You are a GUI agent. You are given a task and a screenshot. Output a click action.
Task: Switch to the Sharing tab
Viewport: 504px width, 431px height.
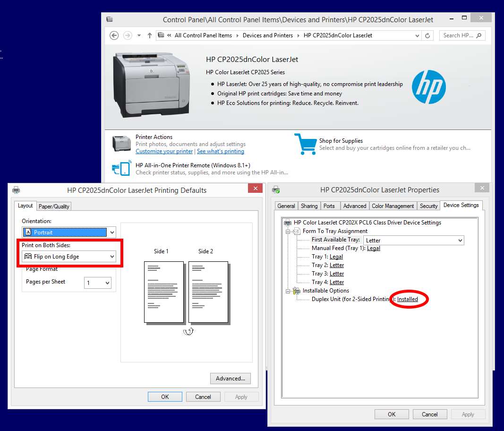[309, 206]
